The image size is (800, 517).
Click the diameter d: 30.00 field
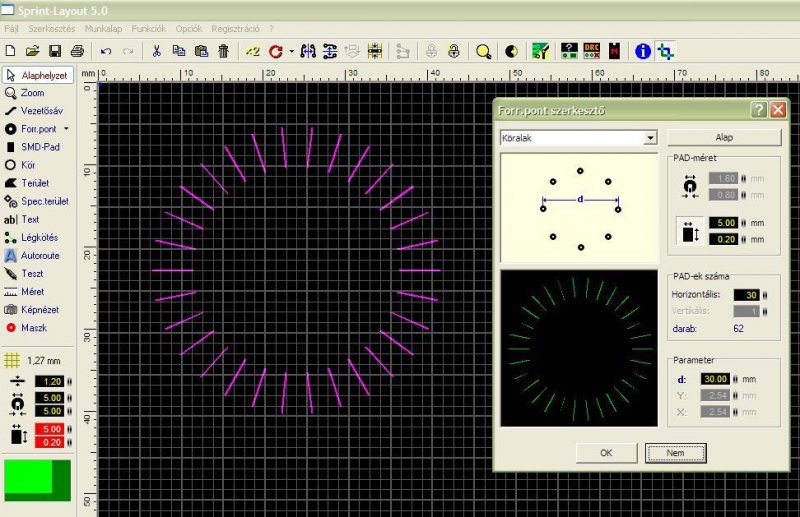click(715, 379)
